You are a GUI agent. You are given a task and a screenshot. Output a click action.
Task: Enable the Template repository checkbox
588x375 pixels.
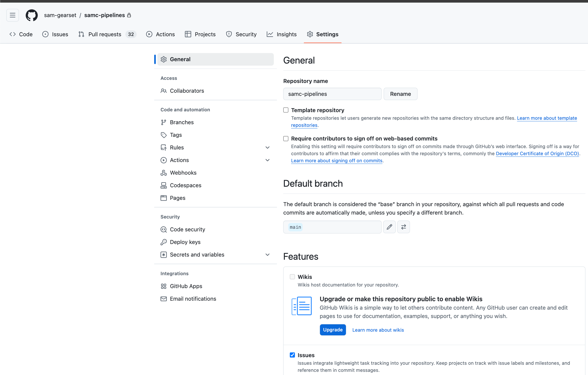[x=286, y=110]
